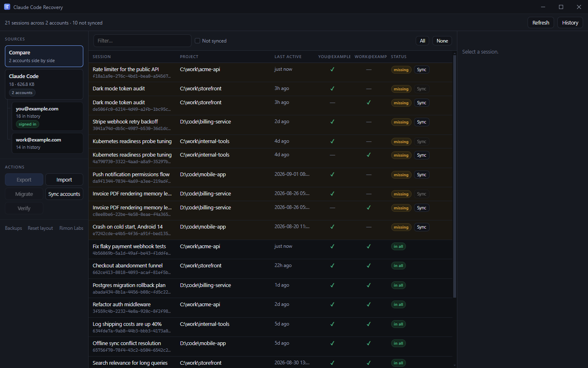
Task: Sync the Rate limiter for the public API session
Action: coord(422,70)
